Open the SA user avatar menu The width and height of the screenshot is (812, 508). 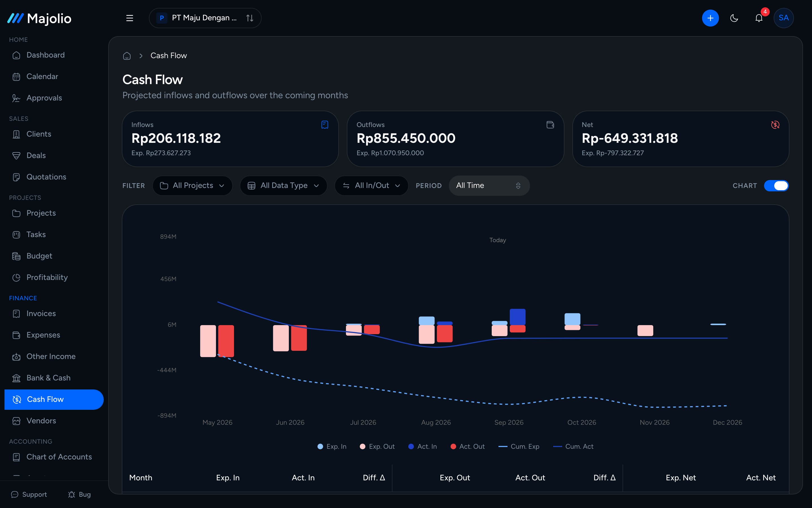click(784, 18)
